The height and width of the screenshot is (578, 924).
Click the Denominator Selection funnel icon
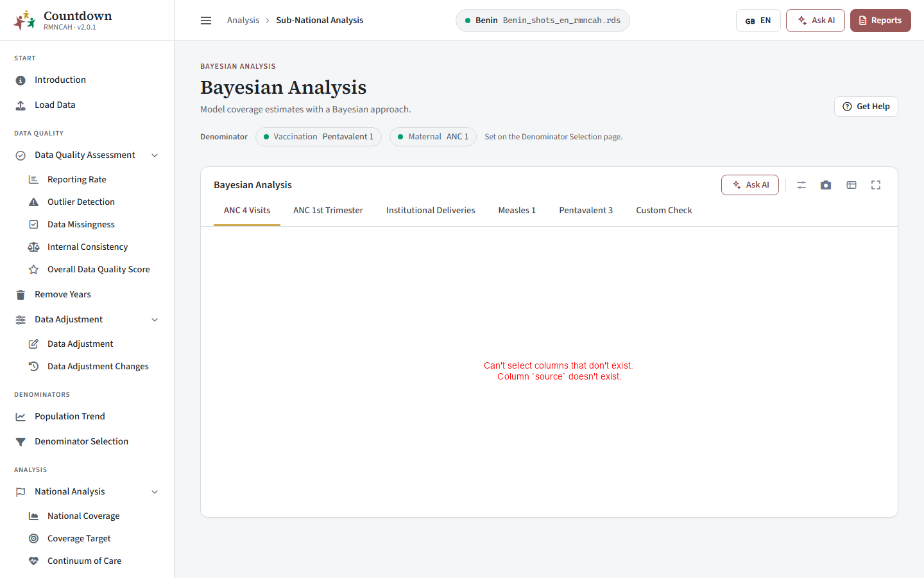21,442
